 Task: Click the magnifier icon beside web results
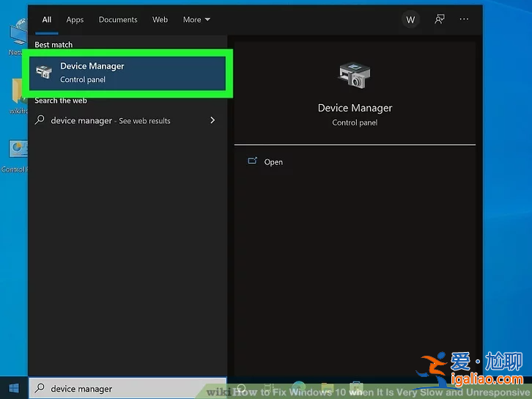click(x=40, y=120)
